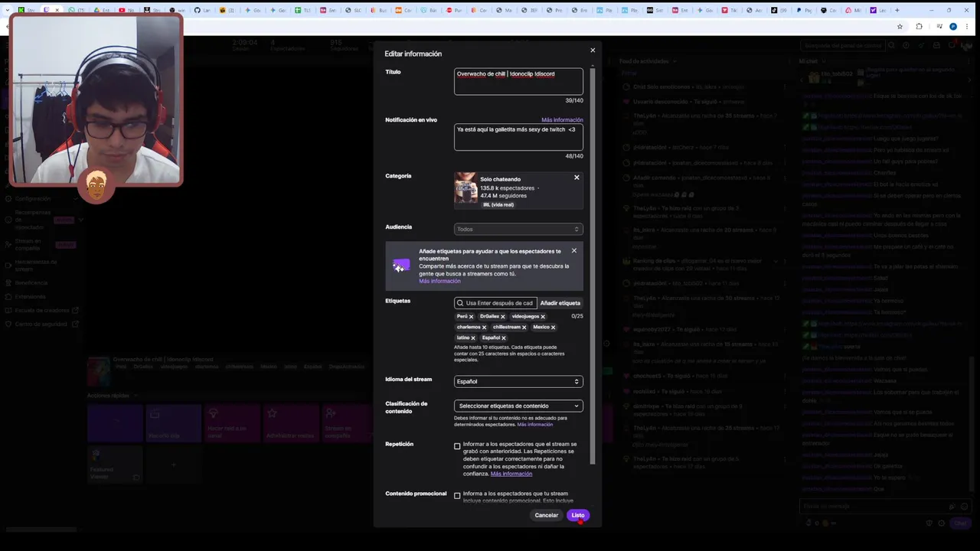980x551 pixels.
Task: Remove the Español tag
Action: [x=503, y=338]
